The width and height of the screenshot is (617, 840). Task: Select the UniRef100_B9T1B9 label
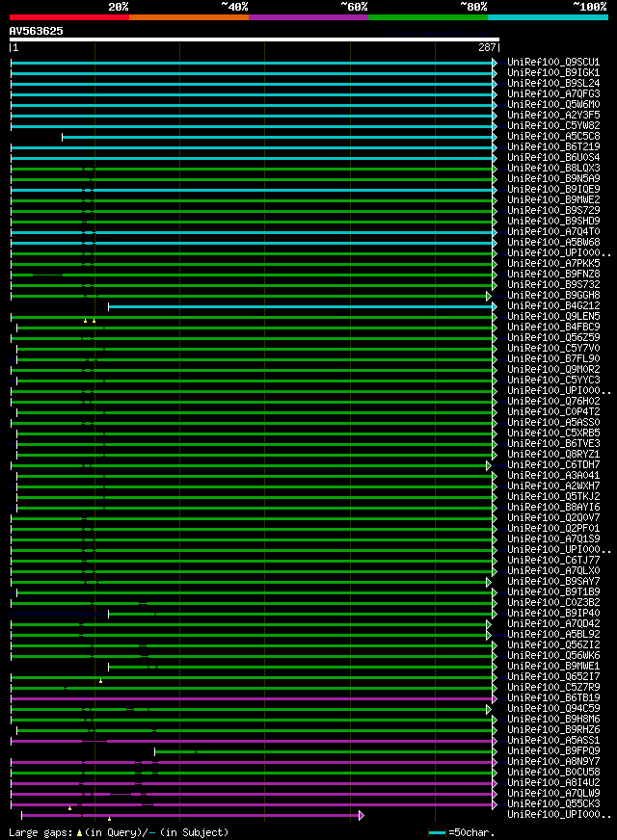point(553,592)
